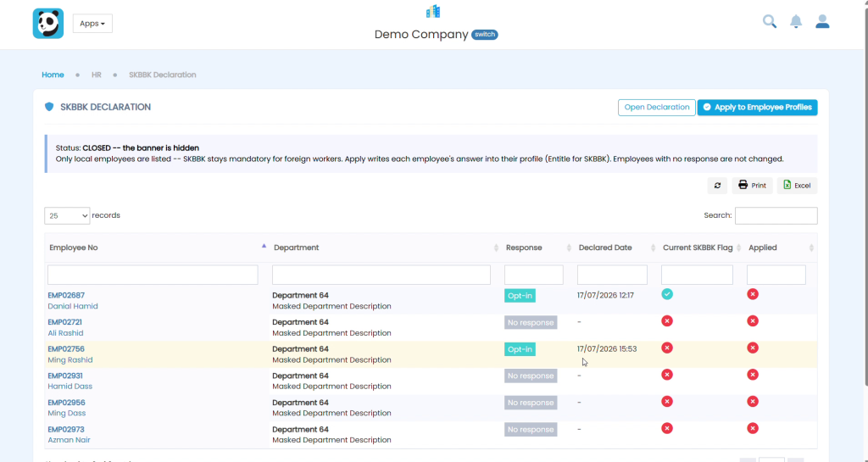Click green check SKBBK flag for EMP02687

coord(667,294)
